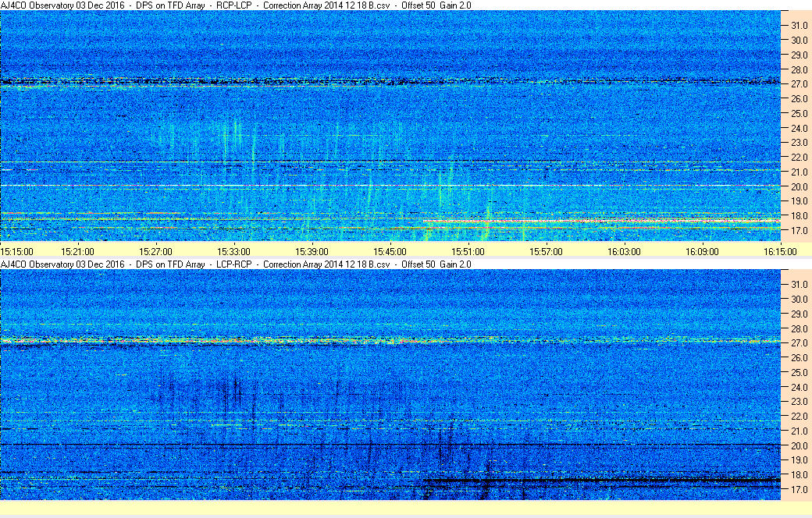812x518 pixels.
Task: Click inside the LCP-RCP spectrogram plot
Action: 390,385
